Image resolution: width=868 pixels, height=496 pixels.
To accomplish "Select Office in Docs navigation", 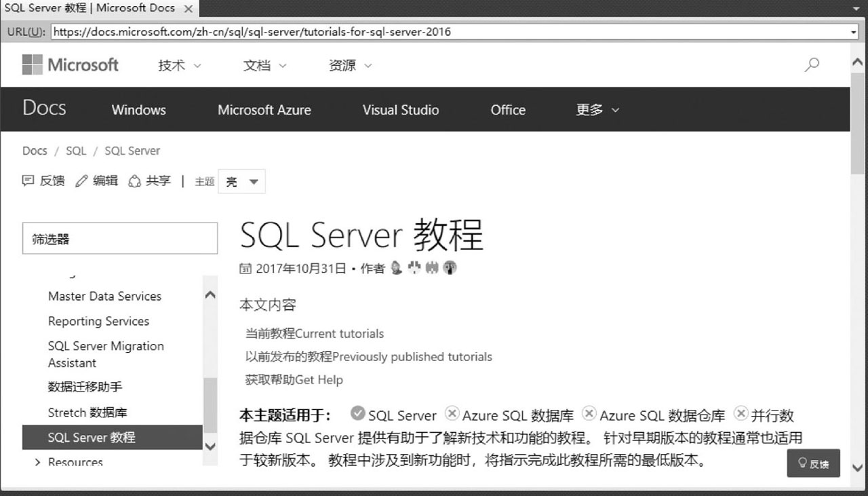I will (508, 110).
